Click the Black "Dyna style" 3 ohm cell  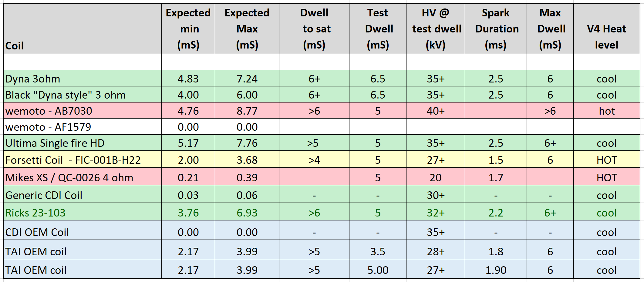(65, 95)
